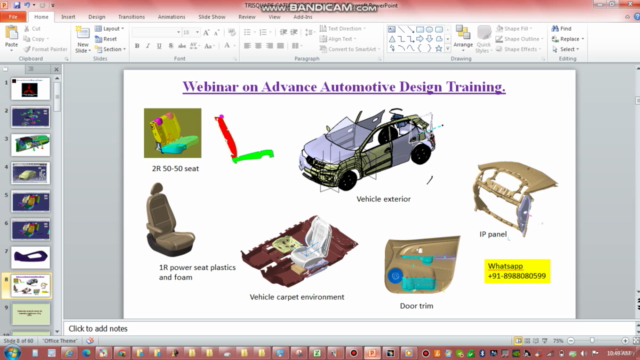Image resolution: width=640 pixels, height=360 pixels.
Task: Click the Clear Formatting icon
Action: (232, 32)
